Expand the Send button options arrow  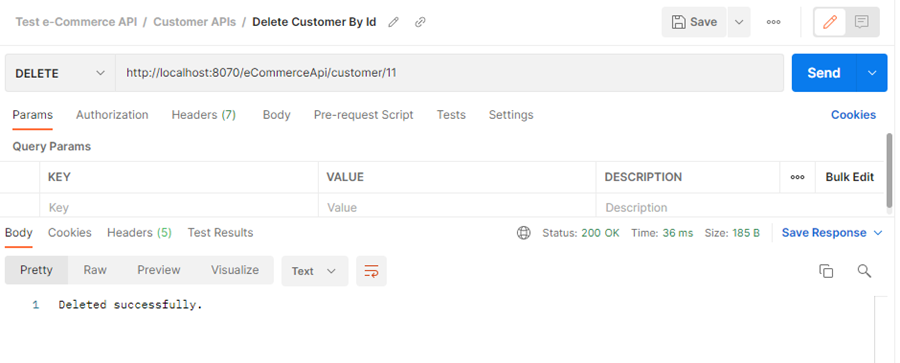click(872, 73)
